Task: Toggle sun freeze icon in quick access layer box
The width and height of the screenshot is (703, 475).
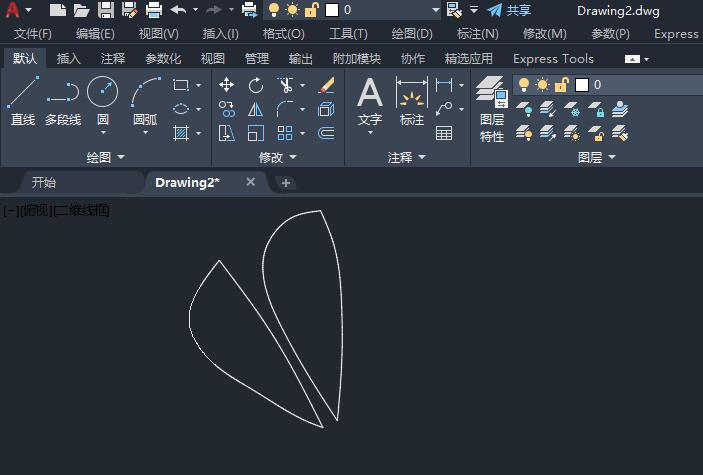Action: pos(292,10)
